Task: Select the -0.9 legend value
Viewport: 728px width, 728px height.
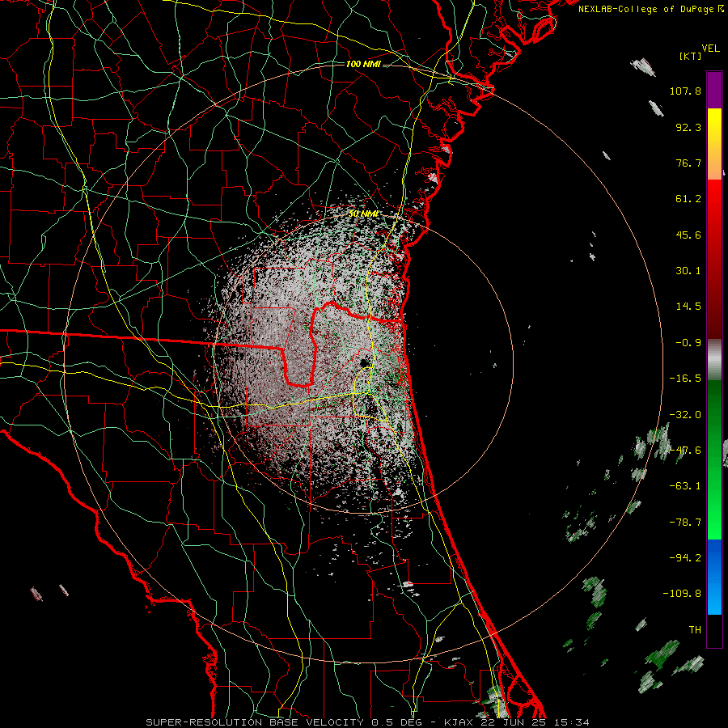Action: point(688,343)
